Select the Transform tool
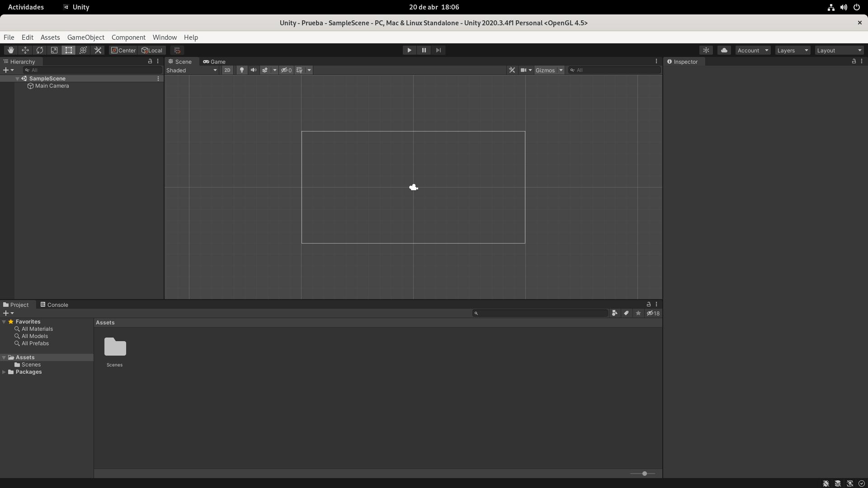This screenshot has height=488, width=868. (x=83, y=50)
